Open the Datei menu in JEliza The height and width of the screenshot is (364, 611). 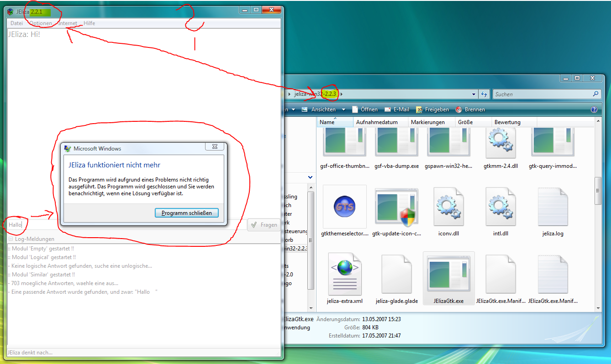tap(16, 23)
